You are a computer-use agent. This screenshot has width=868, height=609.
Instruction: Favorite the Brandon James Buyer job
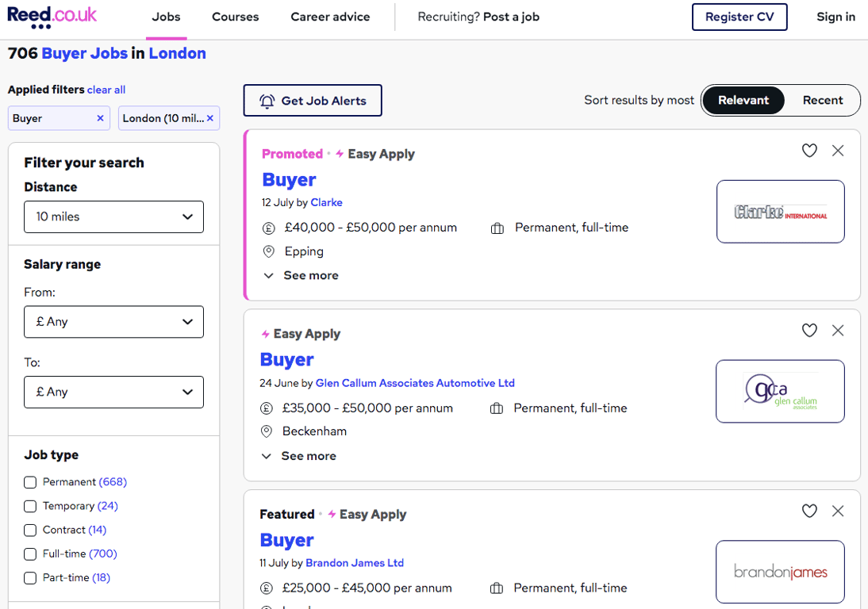pos(809,511)
